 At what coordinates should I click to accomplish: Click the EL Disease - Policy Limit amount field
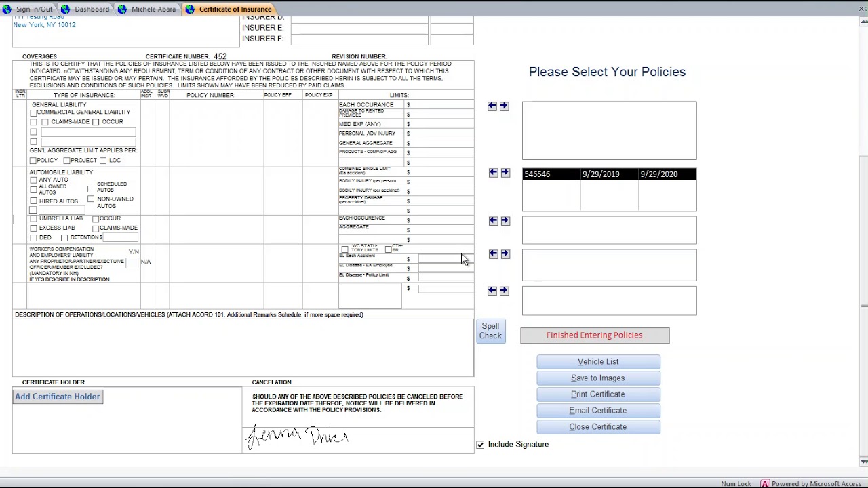click(446, 279)
